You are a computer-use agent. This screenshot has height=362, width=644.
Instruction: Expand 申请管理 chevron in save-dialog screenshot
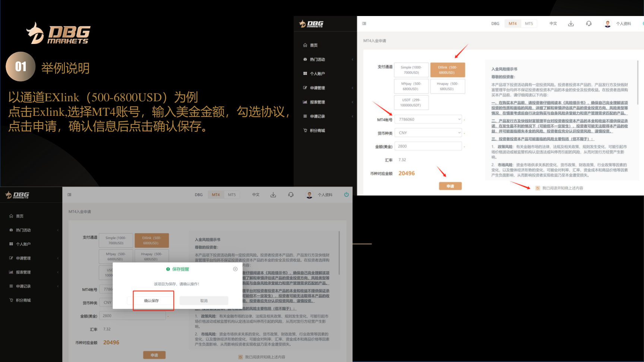click(58, 258)
